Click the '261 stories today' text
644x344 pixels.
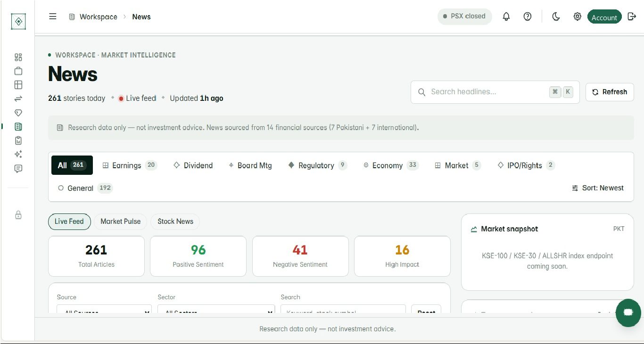(77, 98)
